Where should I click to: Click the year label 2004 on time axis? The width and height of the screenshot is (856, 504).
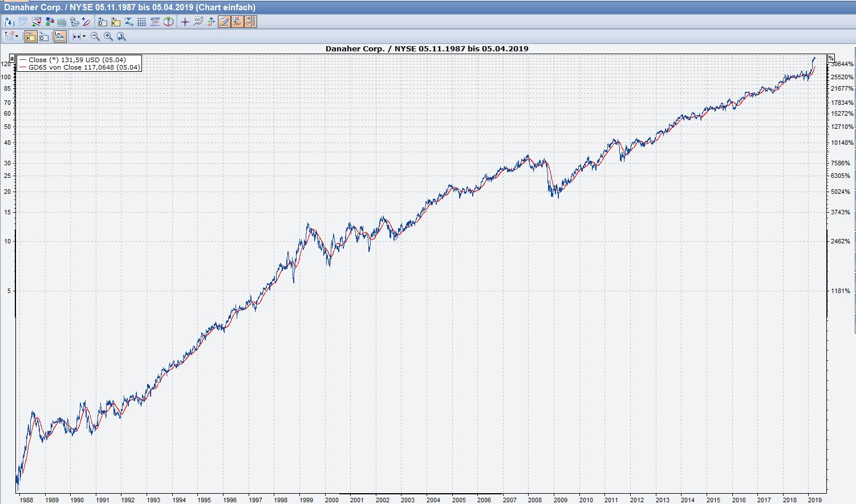click(x=433, y=500)
